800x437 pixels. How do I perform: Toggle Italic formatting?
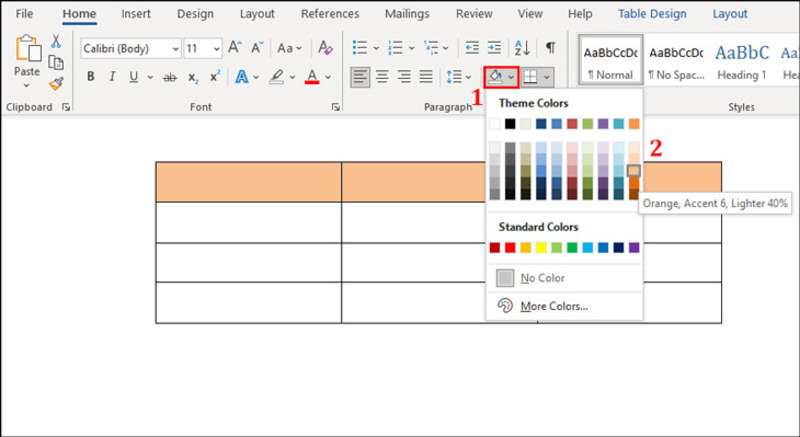coord(112,77)
